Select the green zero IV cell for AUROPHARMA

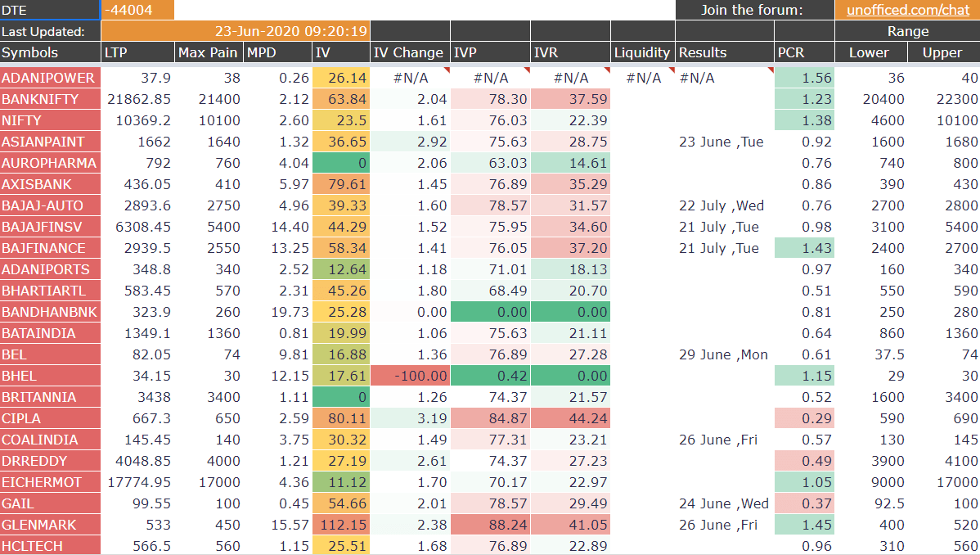(340, 163)
